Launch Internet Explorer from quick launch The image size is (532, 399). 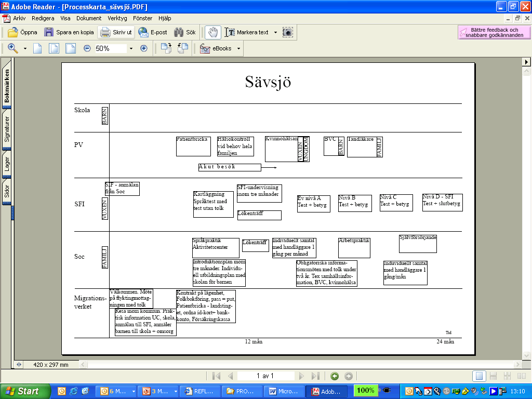(74, 391)
